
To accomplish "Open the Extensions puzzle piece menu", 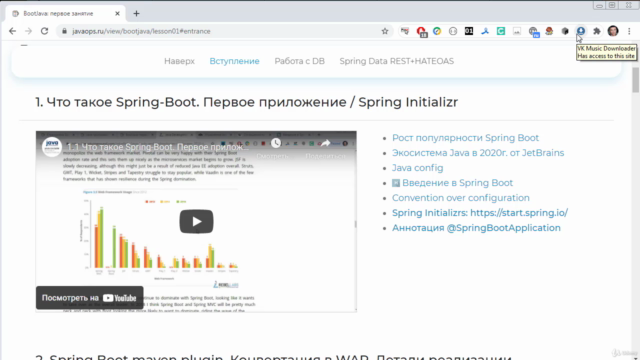I will pos(597,31).
